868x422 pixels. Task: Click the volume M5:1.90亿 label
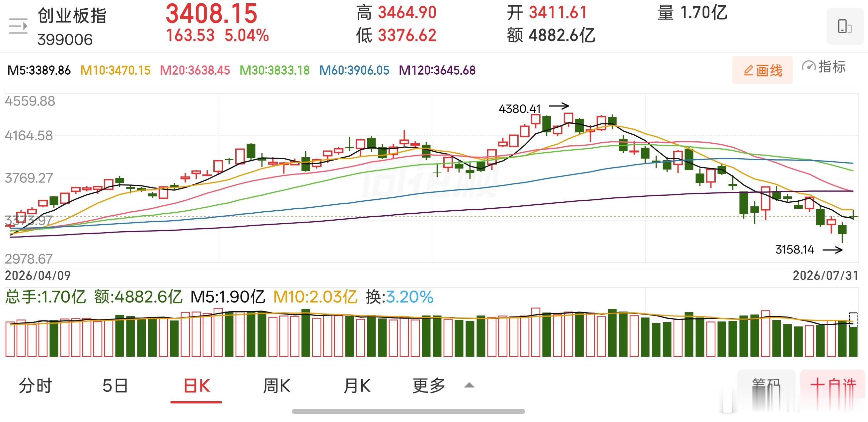coord(228,297)
